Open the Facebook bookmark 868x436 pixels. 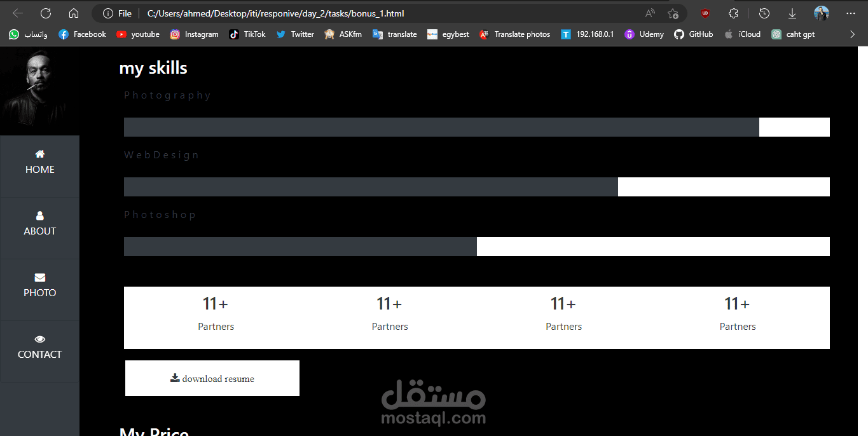(x=82, y=34)
